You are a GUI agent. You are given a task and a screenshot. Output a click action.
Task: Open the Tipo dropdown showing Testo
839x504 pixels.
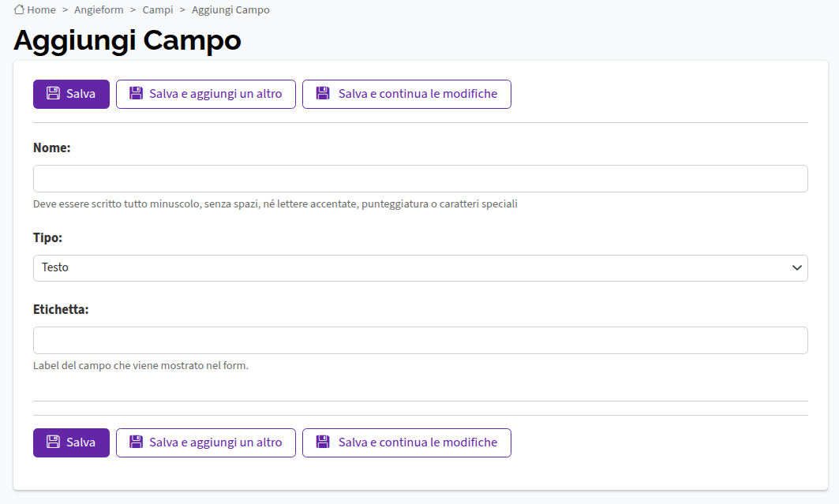click(421, 267)
